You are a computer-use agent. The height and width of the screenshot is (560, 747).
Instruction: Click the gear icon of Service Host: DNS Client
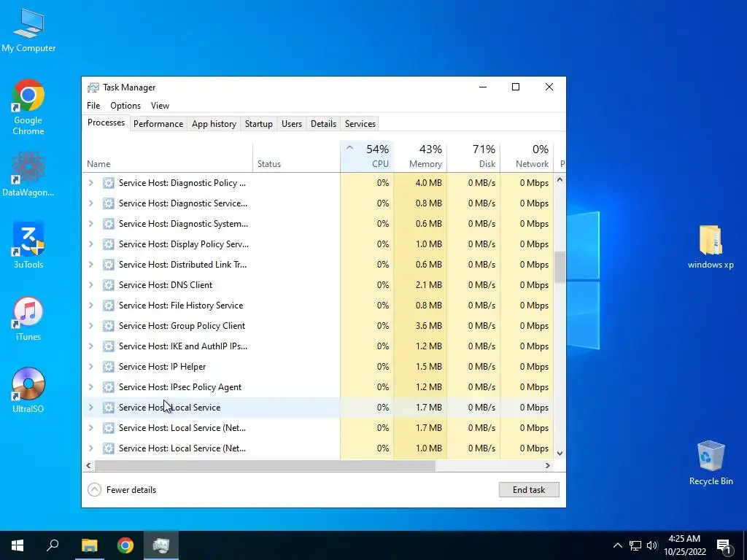point(109,285)
